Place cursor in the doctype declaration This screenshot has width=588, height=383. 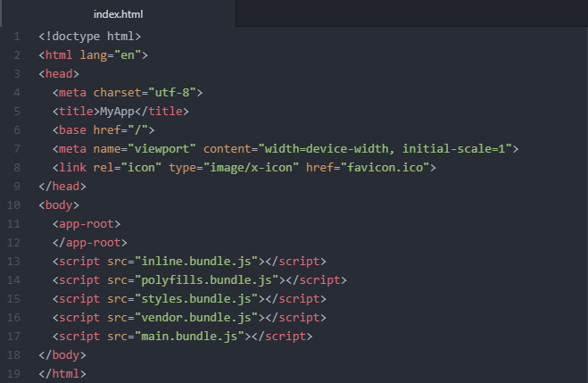tap(89, 37)
